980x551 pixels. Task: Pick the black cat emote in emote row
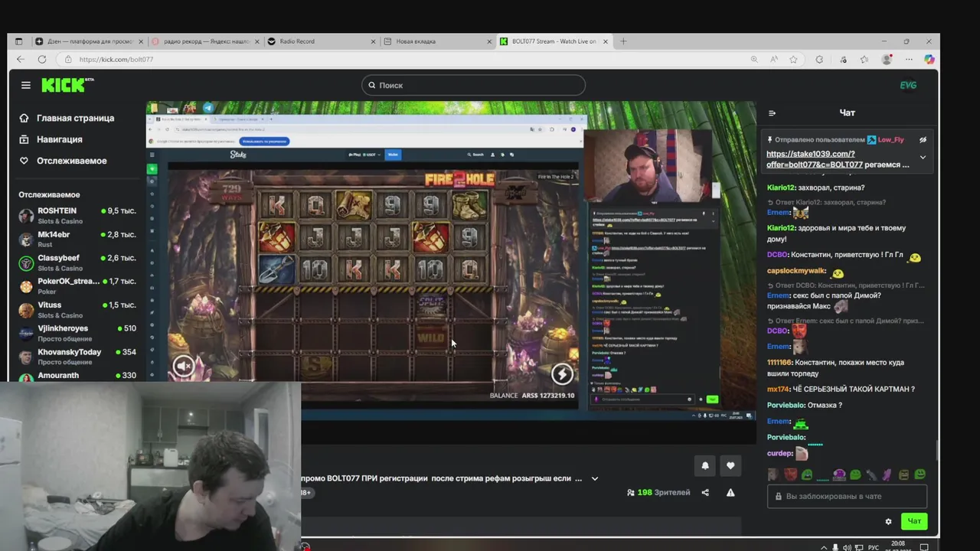pos(872,474)
